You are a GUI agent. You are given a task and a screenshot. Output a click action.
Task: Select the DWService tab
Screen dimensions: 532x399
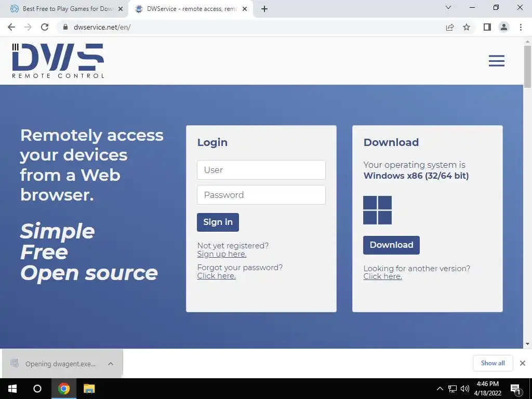pos(191,9)
